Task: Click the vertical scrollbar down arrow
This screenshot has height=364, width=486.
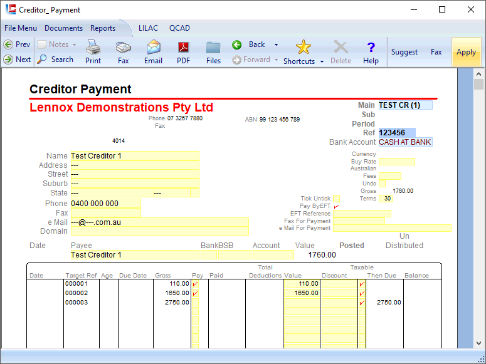Action: 479,343
